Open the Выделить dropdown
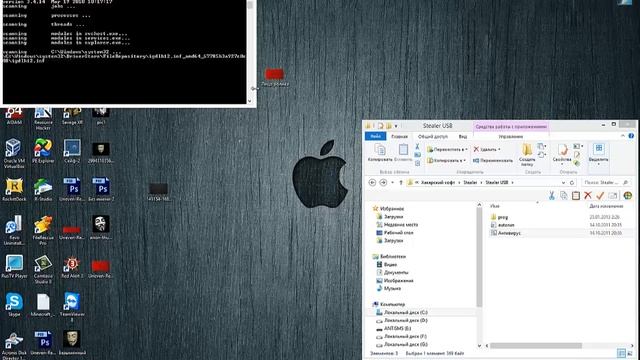This screenshot has width=640, height=360. [x=598, y=154]
